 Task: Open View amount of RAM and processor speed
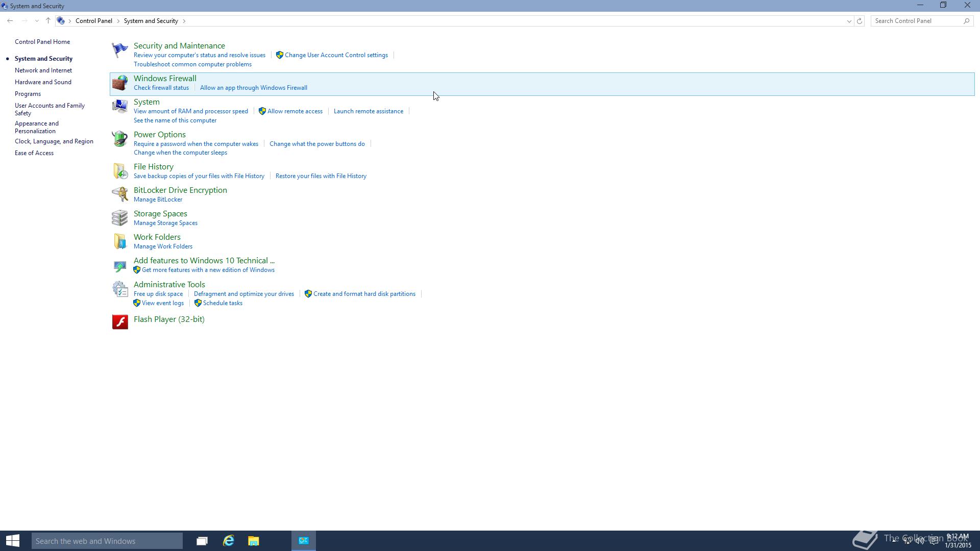191,111
